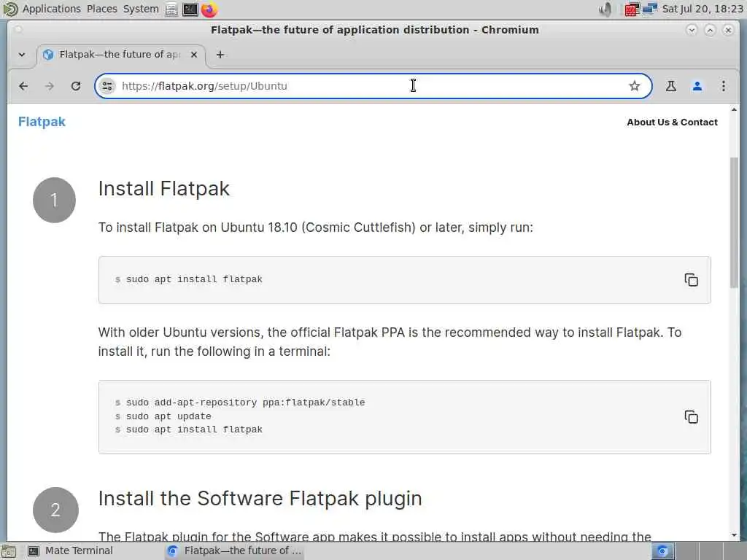Open the System menu
Image resolution: width=747 pixels, height=560 pixels.
141,9
